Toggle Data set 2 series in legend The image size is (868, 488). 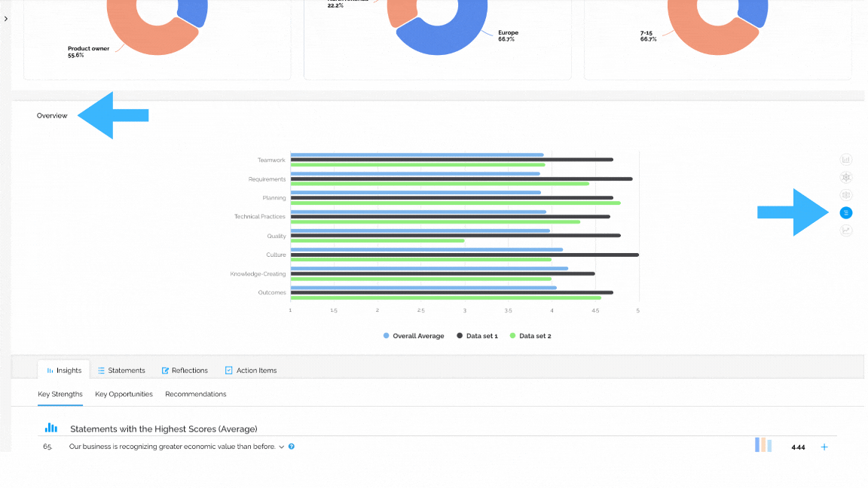(530, 336)
